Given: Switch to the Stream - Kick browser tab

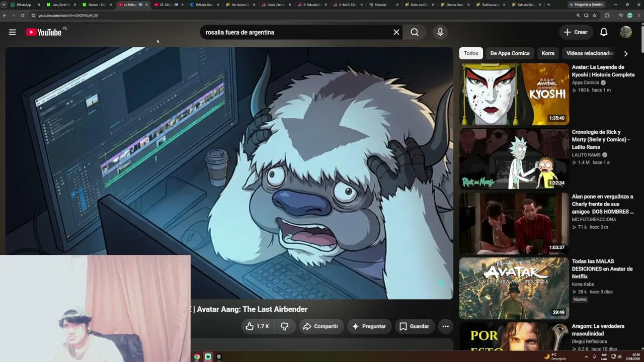Looking at the screenshot, I should click(x=97, y=5).
